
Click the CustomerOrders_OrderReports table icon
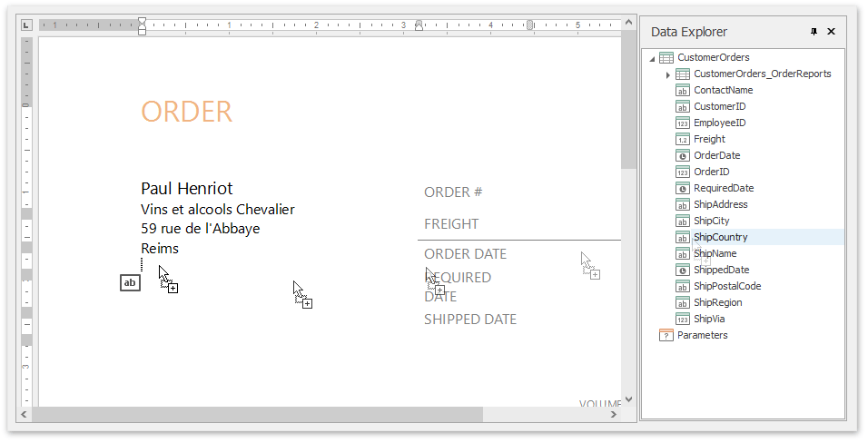coord(683,74)
